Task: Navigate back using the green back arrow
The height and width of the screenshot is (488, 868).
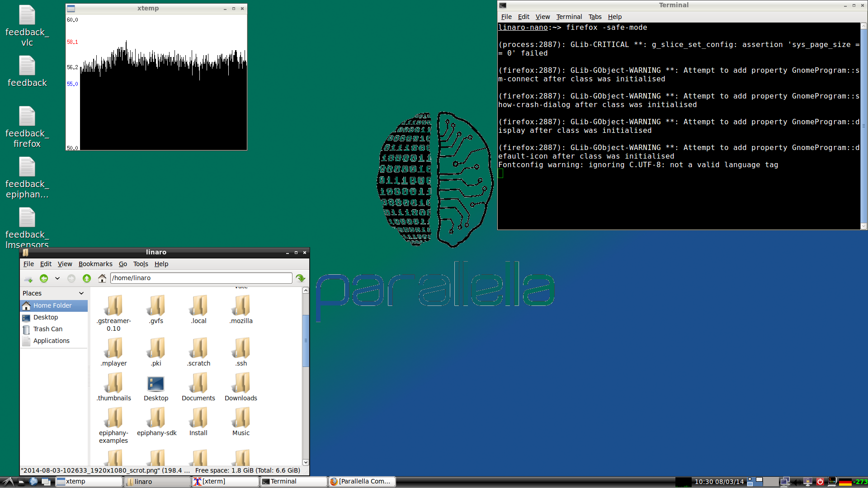Action: point(44,278)
